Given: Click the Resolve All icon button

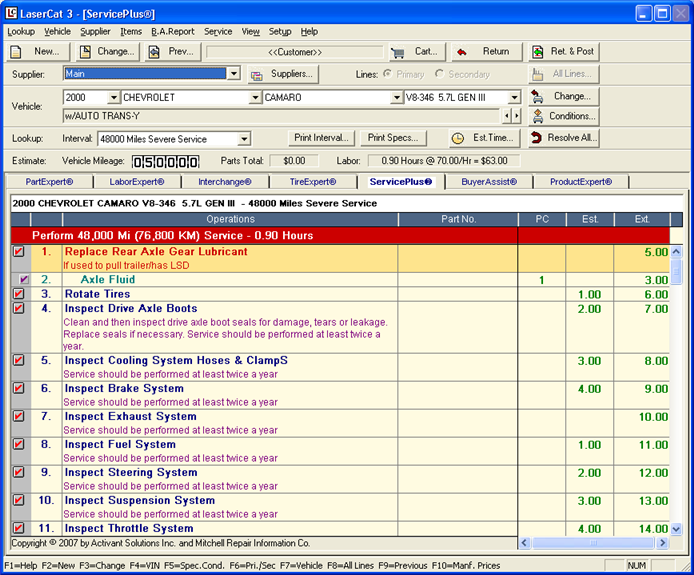Looking at the screenshot, I should coord(537,138).
